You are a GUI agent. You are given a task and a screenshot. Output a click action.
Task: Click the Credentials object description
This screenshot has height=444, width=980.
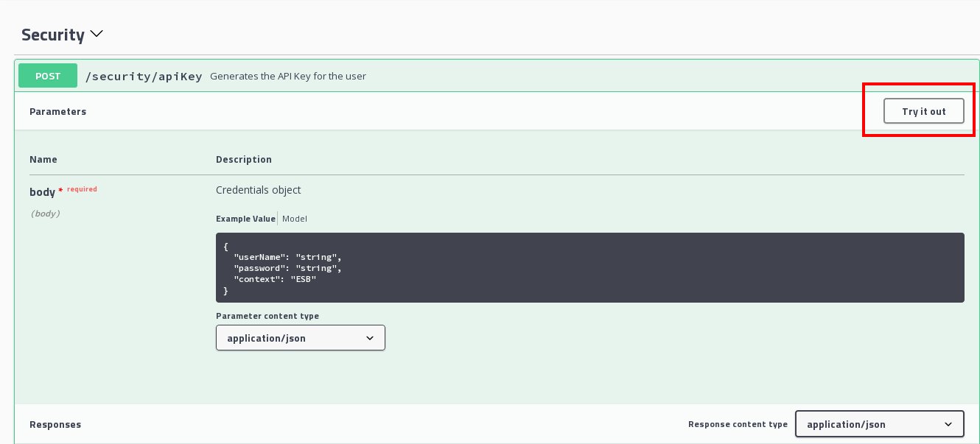[258, 190]
